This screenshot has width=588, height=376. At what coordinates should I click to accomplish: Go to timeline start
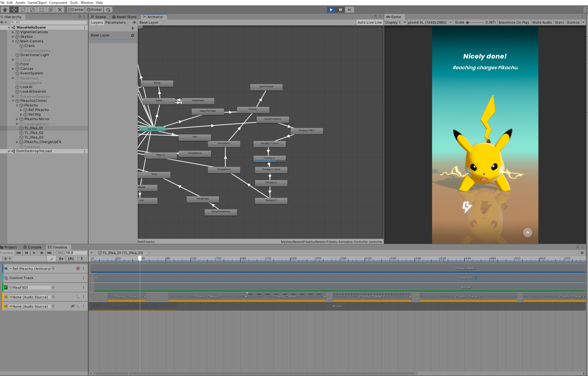coord(19,253)
